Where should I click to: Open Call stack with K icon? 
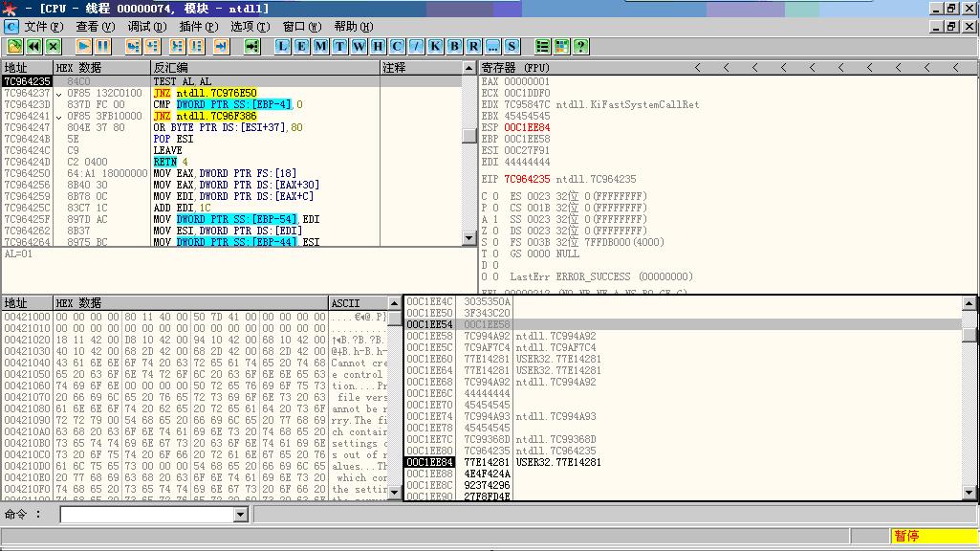(436, 46)
